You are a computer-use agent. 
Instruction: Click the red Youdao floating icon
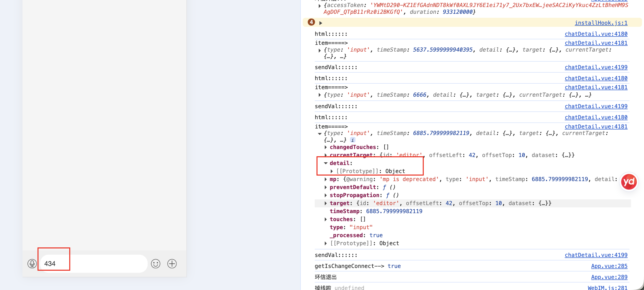pyautogui.click(x=629, y=182)
